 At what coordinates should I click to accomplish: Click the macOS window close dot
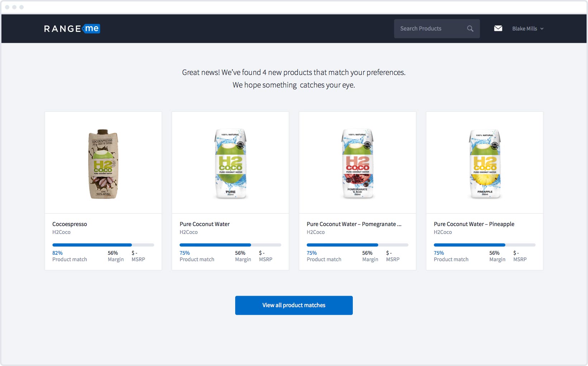[7, 7]
